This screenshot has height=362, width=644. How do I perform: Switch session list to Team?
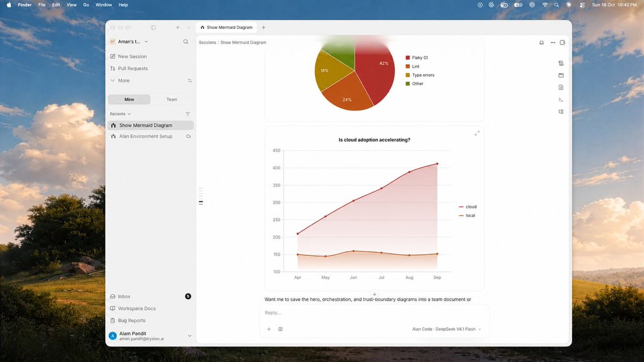tap(172, 99)
